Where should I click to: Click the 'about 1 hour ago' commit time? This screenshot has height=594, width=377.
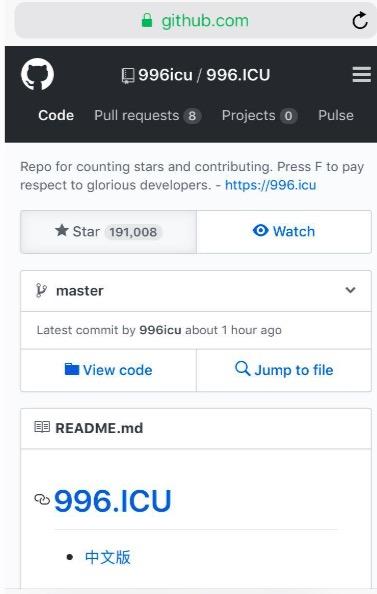(x=233, y=330)
